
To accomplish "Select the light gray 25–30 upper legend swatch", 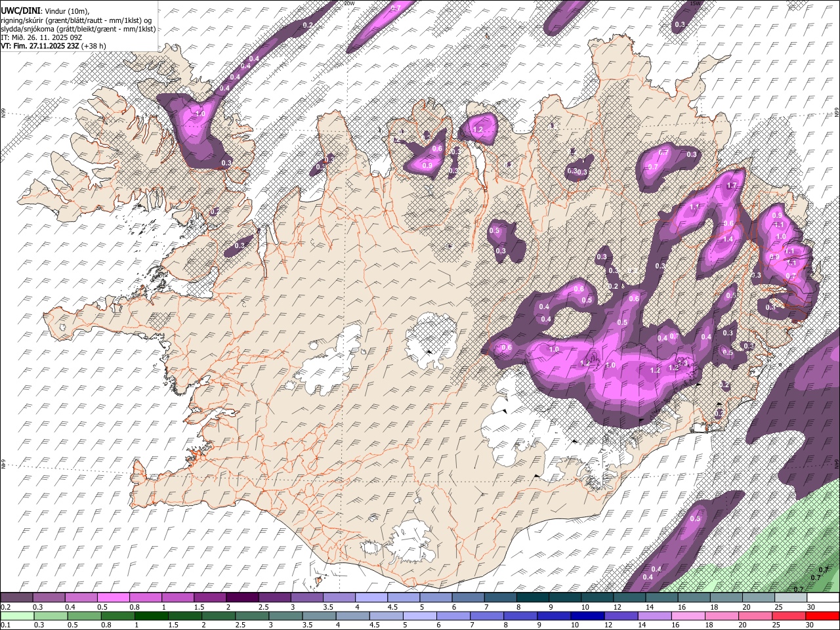I will pyautogui.click(x=790, y=598).
